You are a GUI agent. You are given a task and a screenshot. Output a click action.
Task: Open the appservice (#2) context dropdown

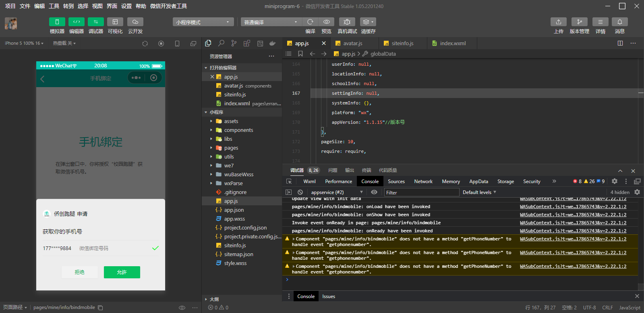[x=338, y=192]
